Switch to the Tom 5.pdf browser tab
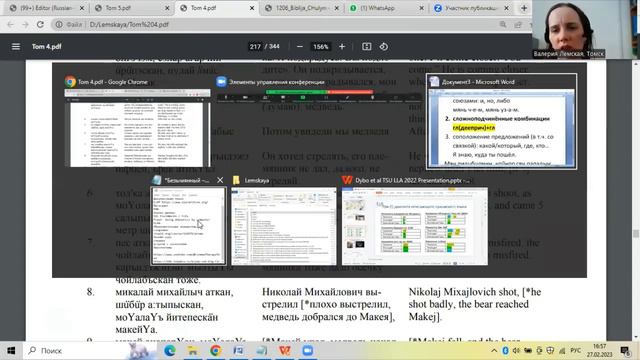This screenshot has height=360, width=640. pos(131,8)
